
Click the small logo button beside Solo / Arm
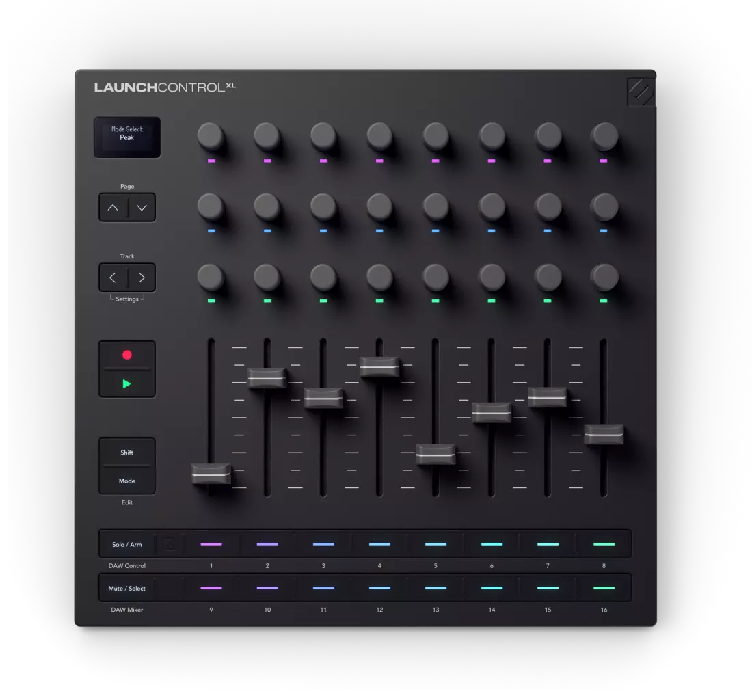tap(169, 544)
